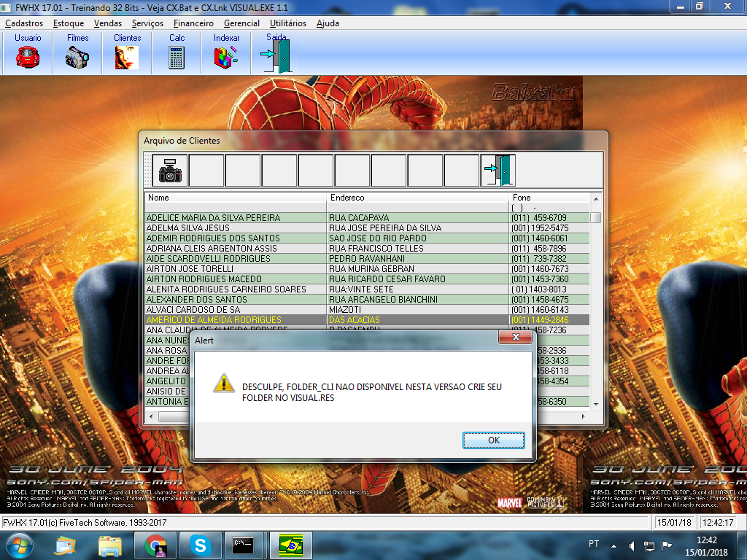This screenshot has width=747, height=560.
Task: Open the Ajuda menu
Action: [x=328, y=23]
